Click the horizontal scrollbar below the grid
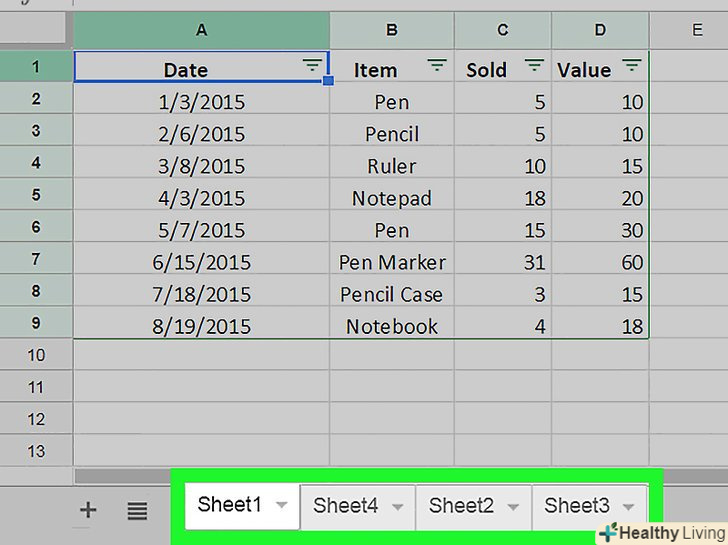Image resolution: width=728 pixels, height=545 pixels. tap(360, 476)
